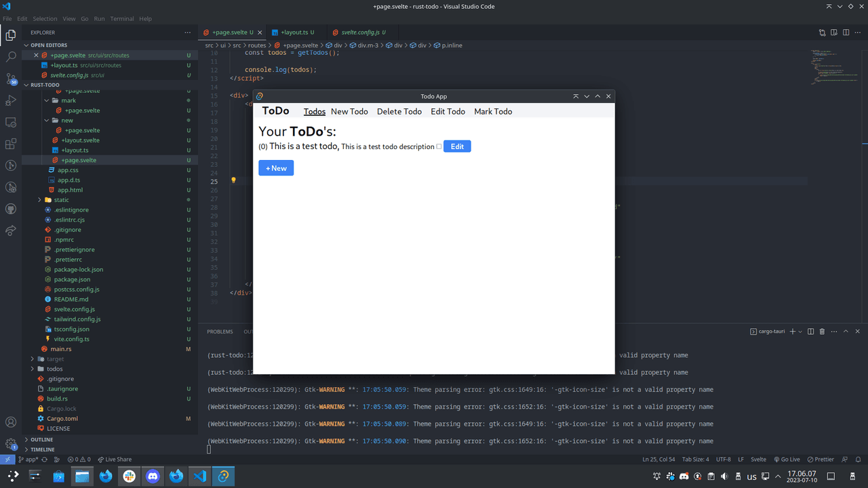Click the Manage gear icon
Viewport: 868px width, 488px height.
[x=11, y=444]
